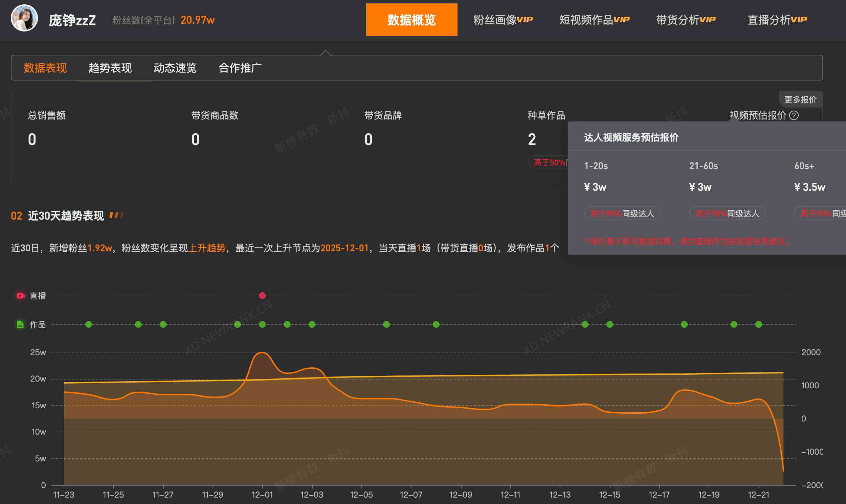The image size is (846, 504).
Task: Toggle the 直播 series in the chart legend
Action: 38,295
